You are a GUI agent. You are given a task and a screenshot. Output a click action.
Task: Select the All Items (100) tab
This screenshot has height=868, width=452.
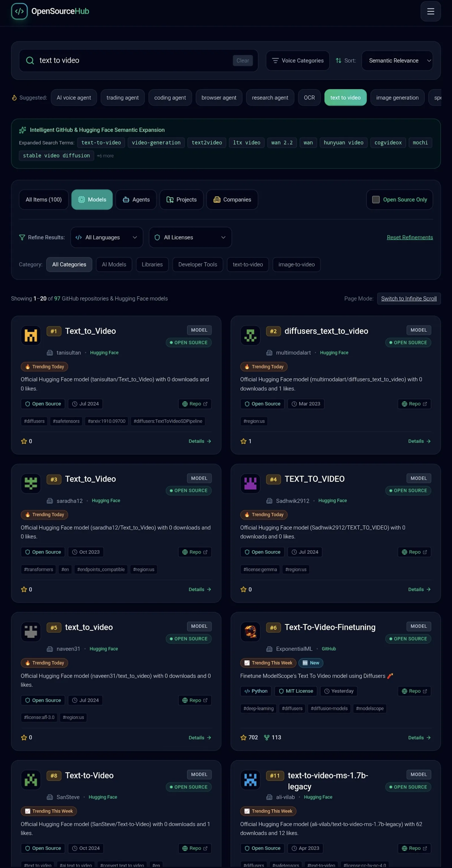[x=44, y=200]
